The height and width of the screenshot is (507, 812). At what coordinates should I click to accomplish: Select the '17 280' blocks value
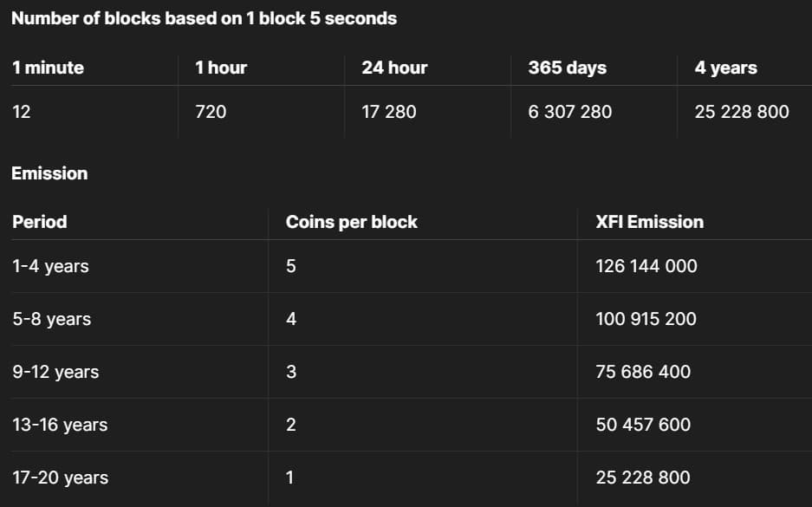388,112
